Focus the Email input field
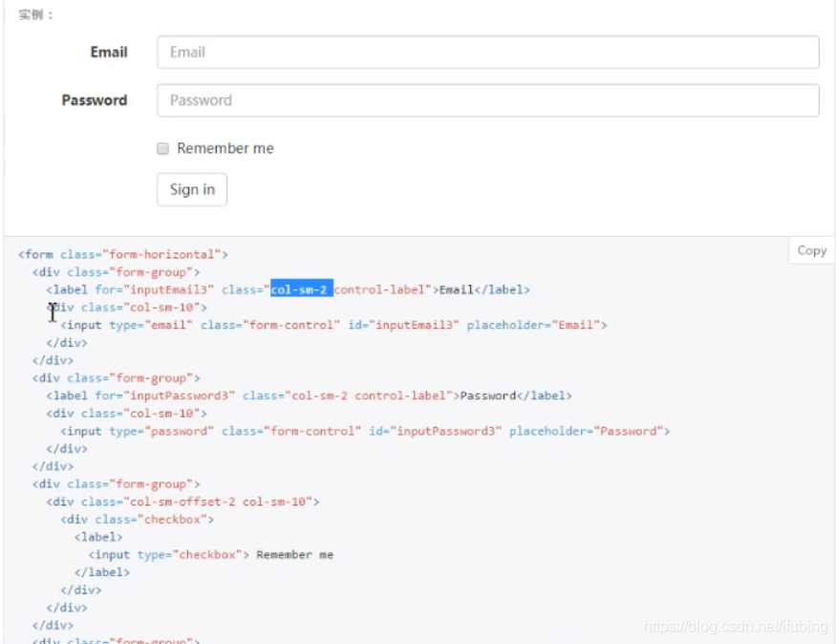 tap(488, 53)
